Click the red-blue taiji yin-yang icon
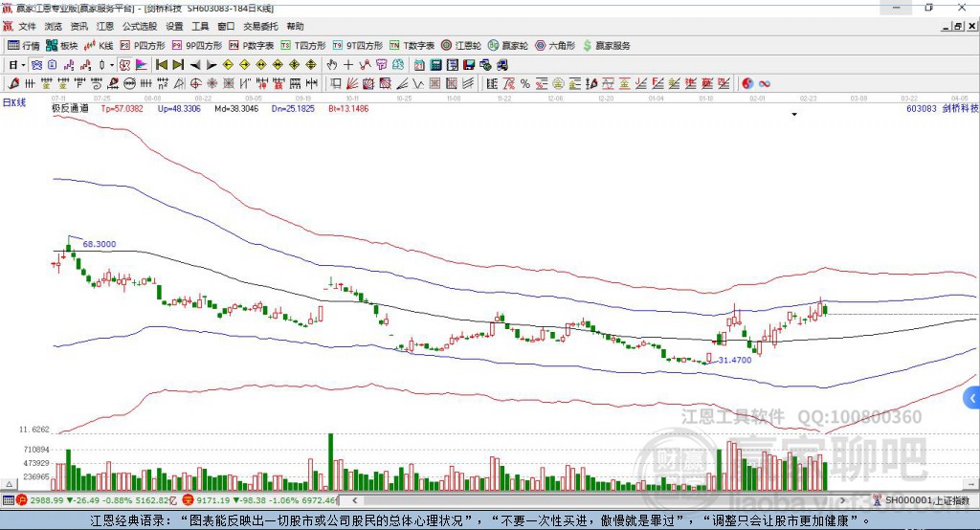The width and height of the screenshot is (980, 530). 747,83
